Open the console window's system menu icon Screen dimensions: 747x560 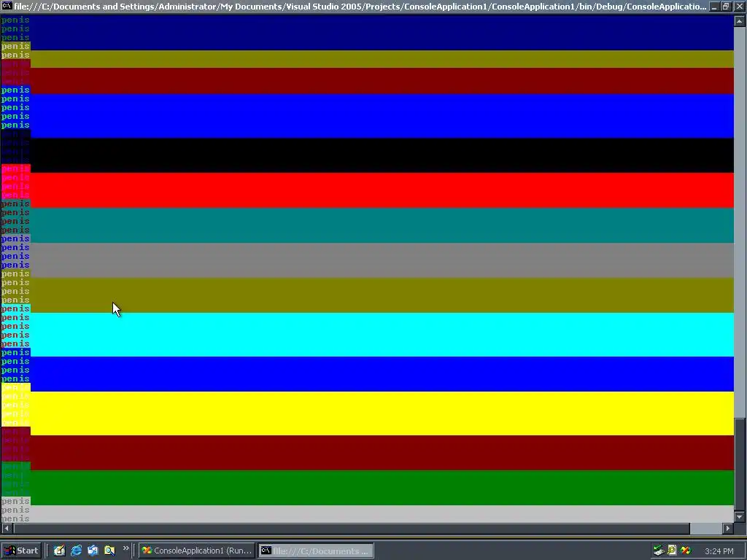click(x=7, y=6)
